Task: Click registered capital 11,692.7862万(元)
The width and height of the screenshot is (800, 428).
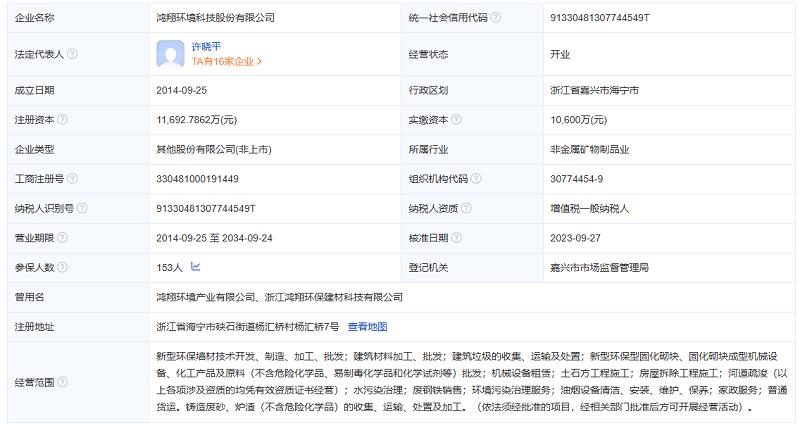Action: click(x=196, y=120)
